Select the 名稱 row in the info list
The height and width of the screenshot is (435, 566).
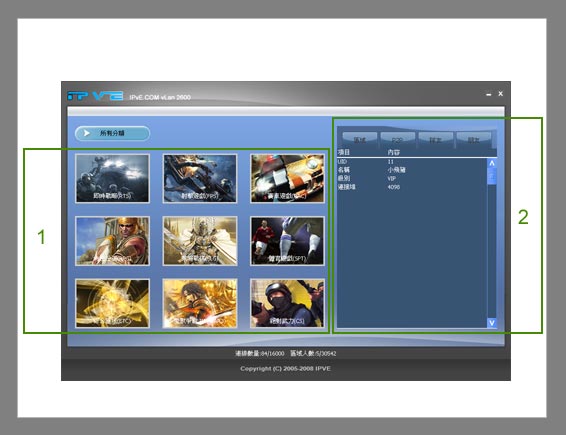coord(412,170)
